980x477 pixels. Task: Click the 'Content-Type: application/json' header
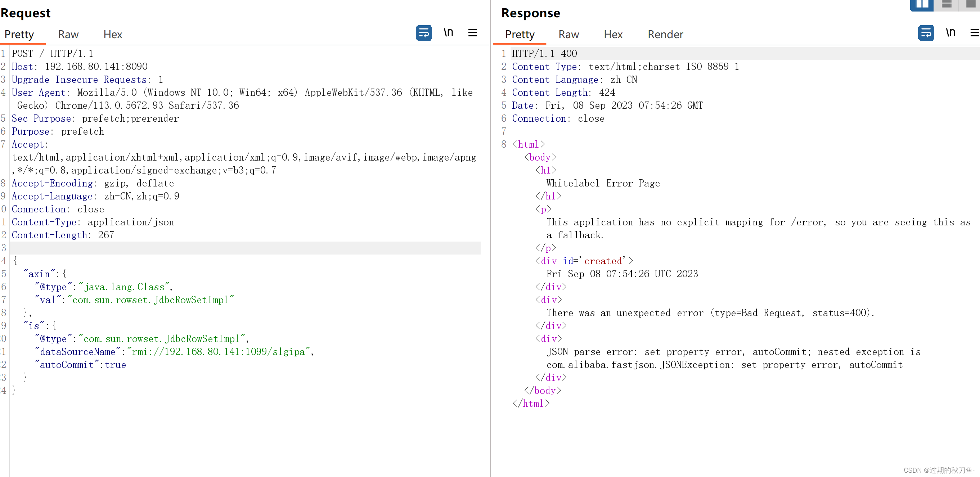93,222
